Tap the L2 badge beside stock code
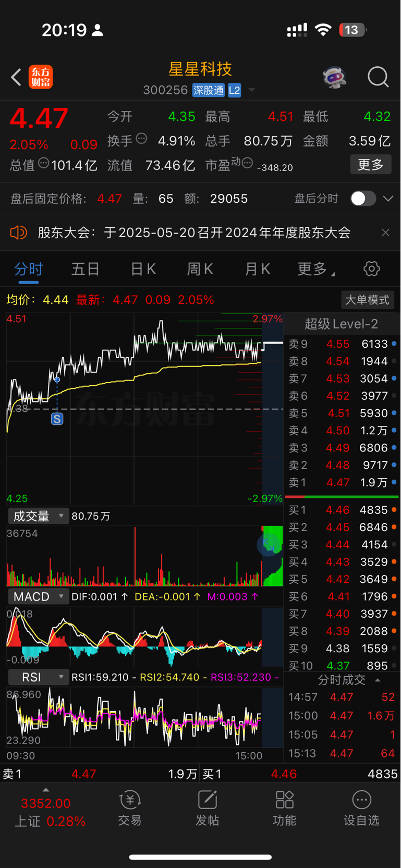 tap(235, 90)
